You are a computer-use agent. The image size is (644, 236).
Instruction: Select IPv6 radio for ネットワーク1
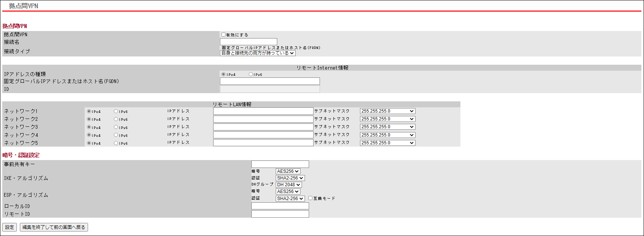pos(116,111)
